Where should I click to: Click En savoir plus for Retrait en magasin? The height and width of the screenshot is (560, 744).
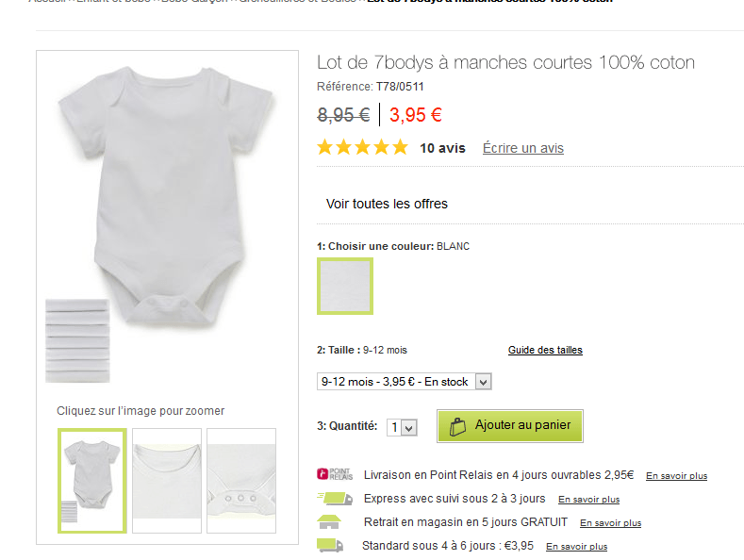tap(610, 523)
